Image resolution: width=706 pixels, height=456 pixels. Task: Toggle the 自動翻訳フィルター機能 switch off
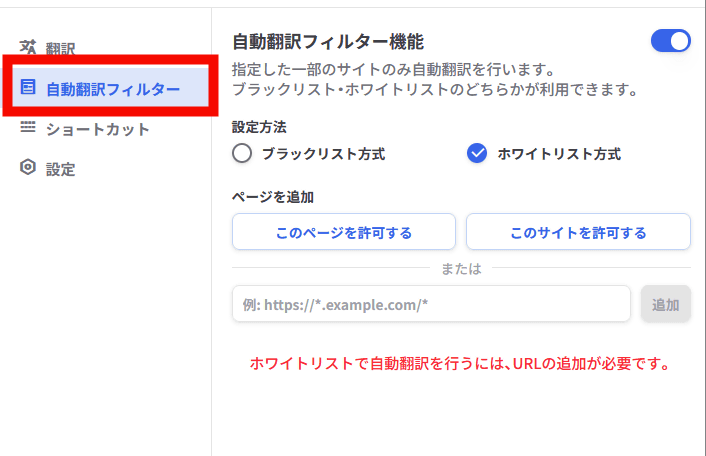pos(670,41)
